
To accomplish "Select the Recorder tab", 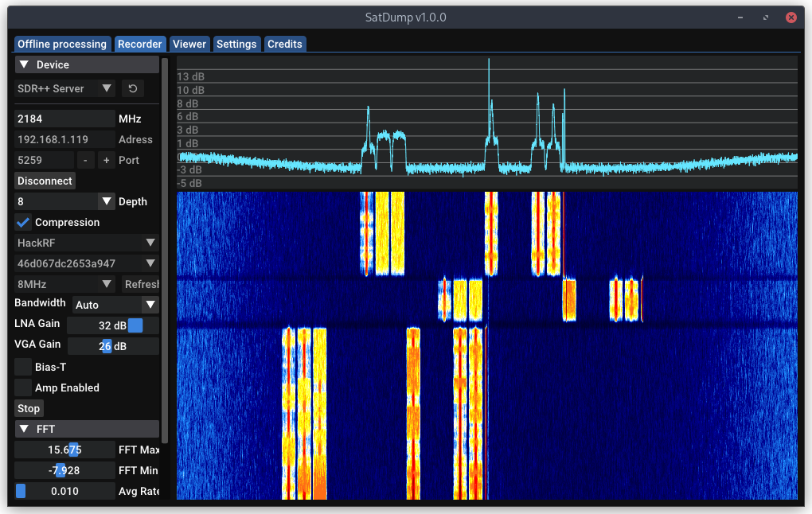I will coord(140,44).
